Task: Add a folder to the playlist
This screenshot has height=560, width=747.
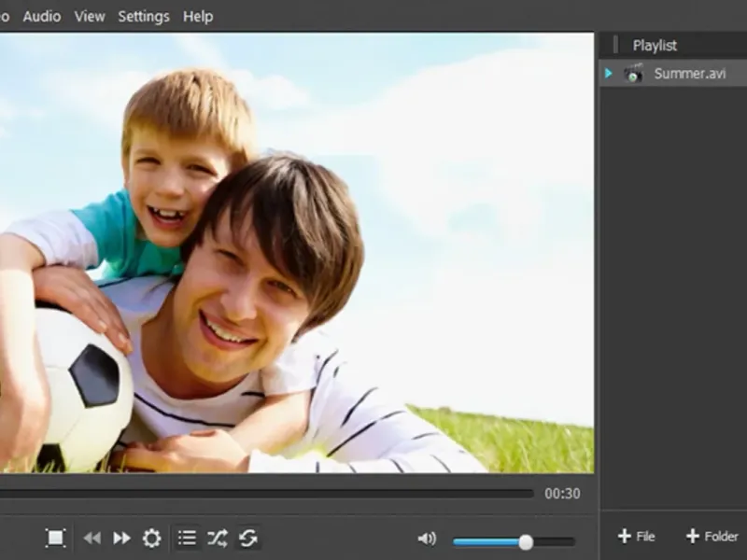Action: [x=712, y=536]
